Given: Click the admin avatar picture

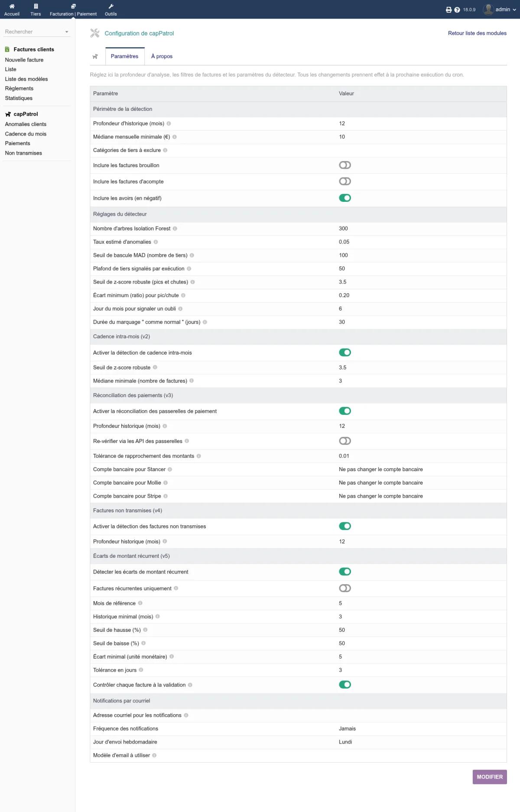Looking at the screenshot, I should pos(488,10).
